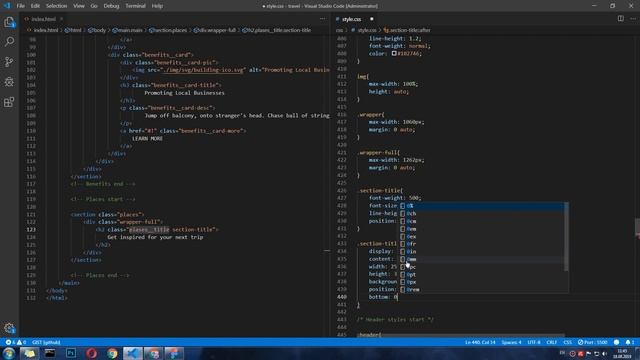Switch to the index.html tab
Viewport: 640px width, 360px height.
(44, 19)
